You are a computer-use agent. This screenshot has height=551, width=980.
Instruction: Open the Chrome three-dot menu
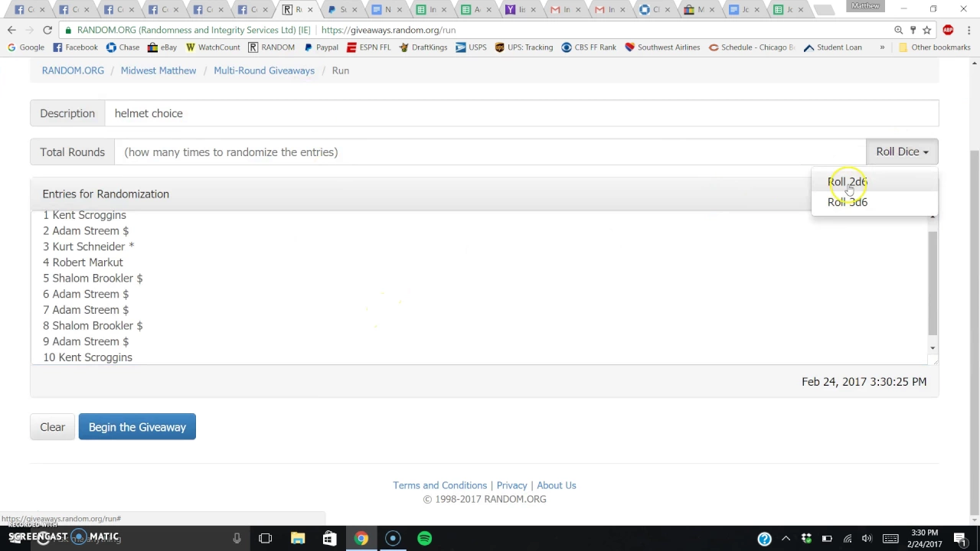(969, 30)
